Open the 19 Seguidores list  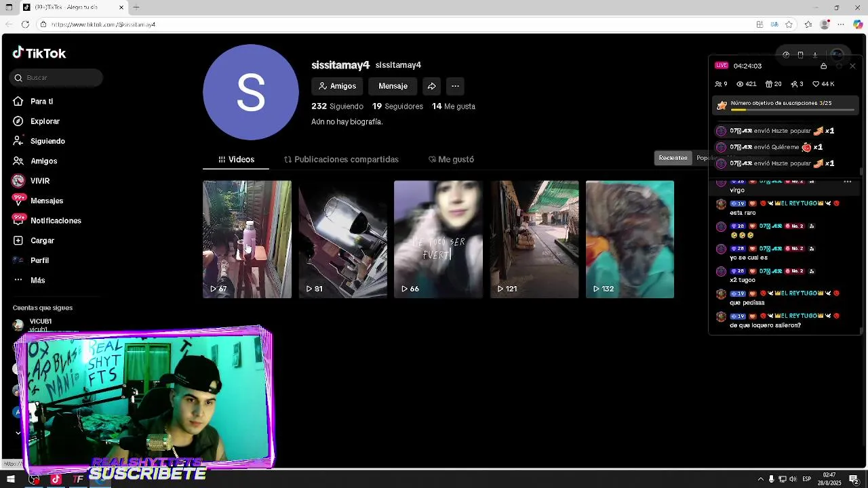pyautogui.click(x=397, y=106)
